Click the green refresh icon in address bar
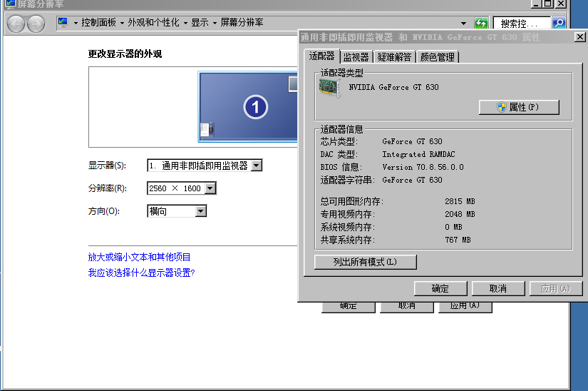Screen dimensions: 588x391 [x=481, y=24]
